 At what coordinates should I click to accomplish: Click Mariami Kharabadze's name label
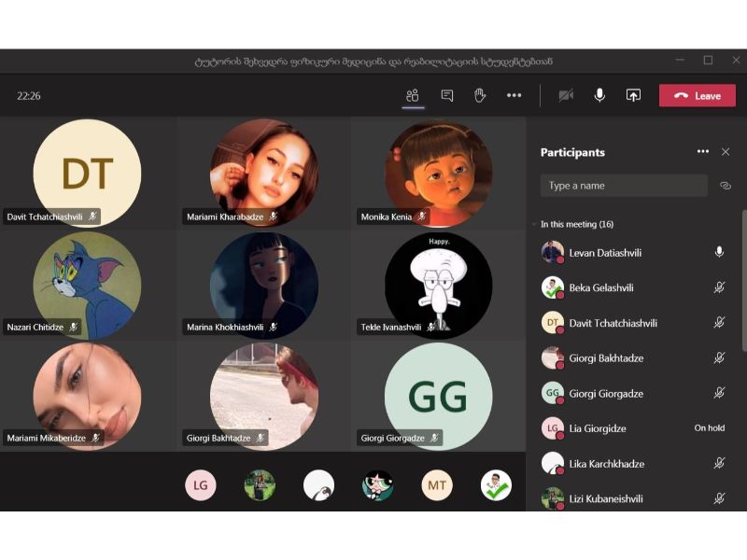click(x=225, y=217)
